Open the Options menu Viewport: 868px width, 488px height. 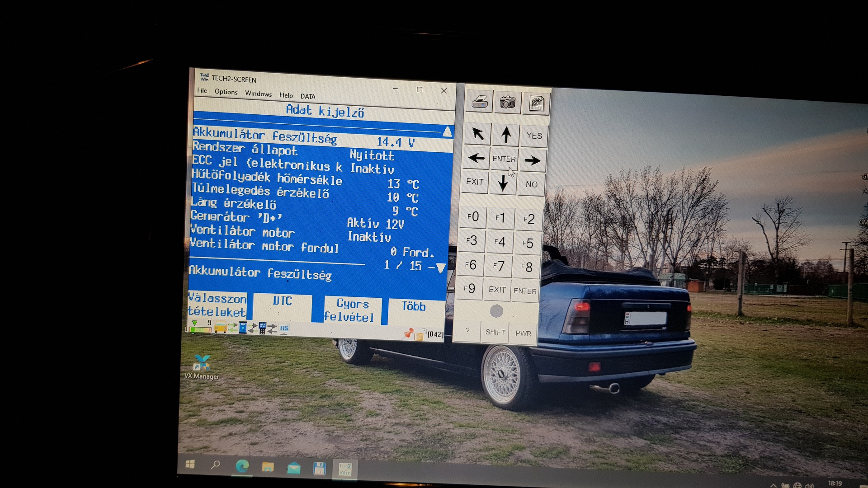[226, 92]
